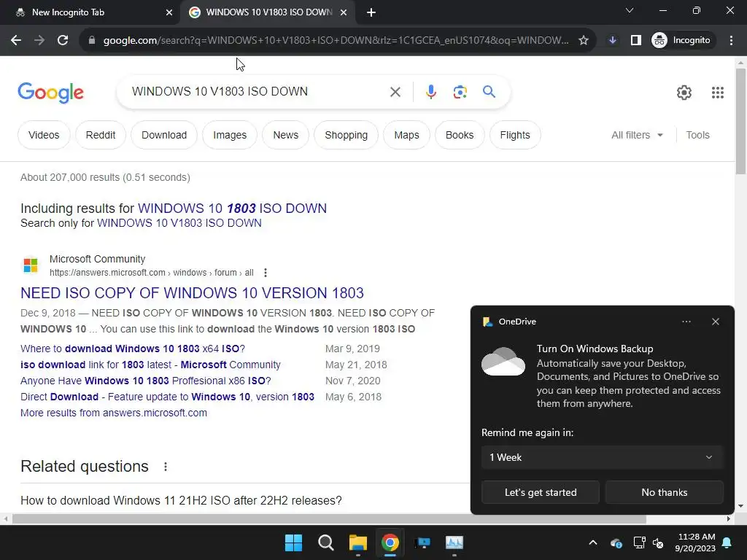Submit search with the magnifier icon
Image resolution: width=747 pixels, height=560 pixels.
(489, 91)
